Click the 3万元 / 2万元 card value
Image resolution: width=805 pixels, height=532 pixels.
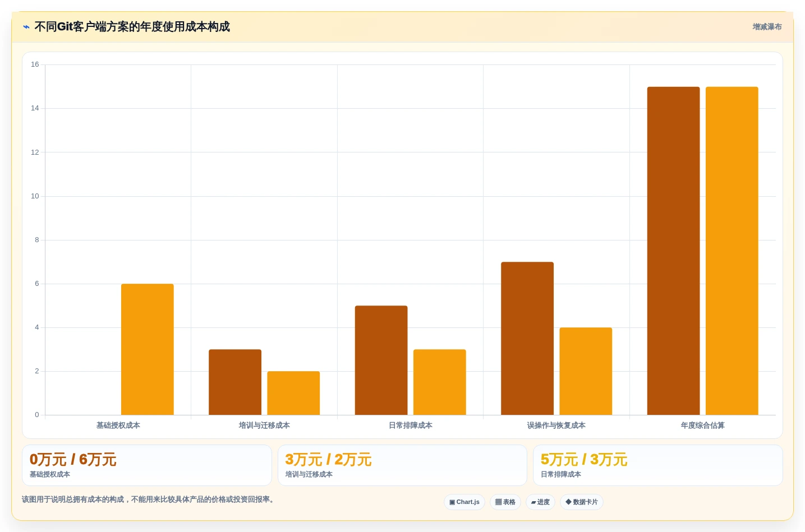pos(328,460)
